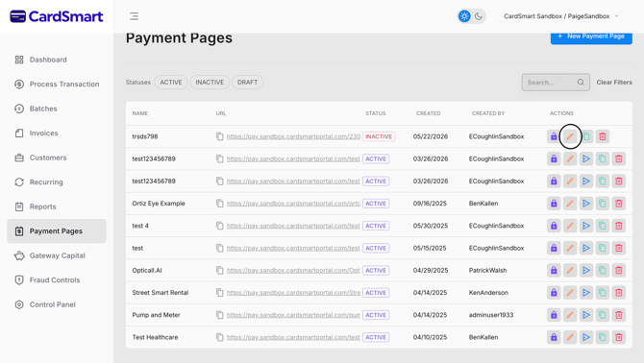This screenshot has width=644, height=363.
Task: Go to Process Transaction
Action: tap(57, 85)
